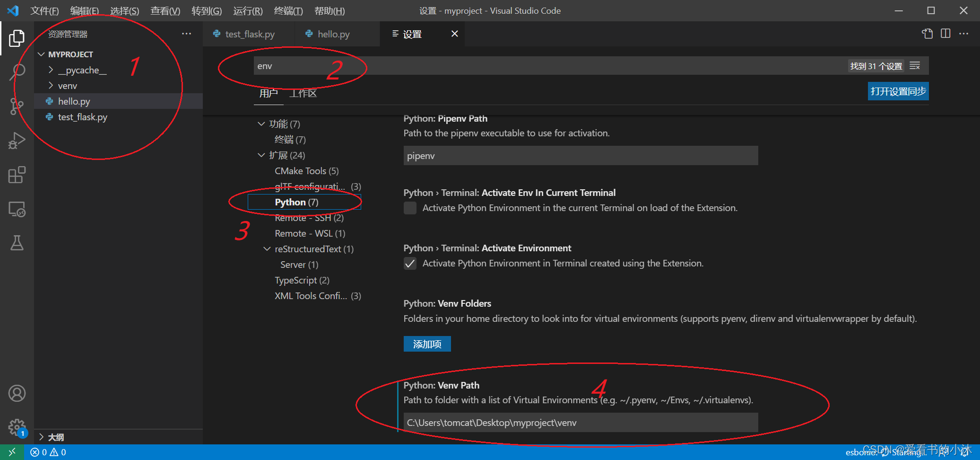Select hello.py in the explorer
This screenshot has width=980, height=460.
click(119, 101)
